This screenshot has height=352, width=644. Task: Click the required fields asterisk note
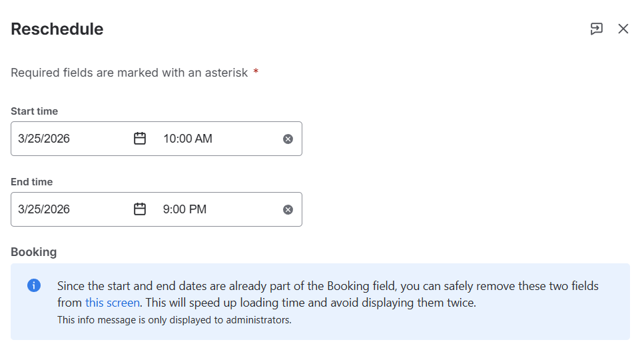click(129, 72)
